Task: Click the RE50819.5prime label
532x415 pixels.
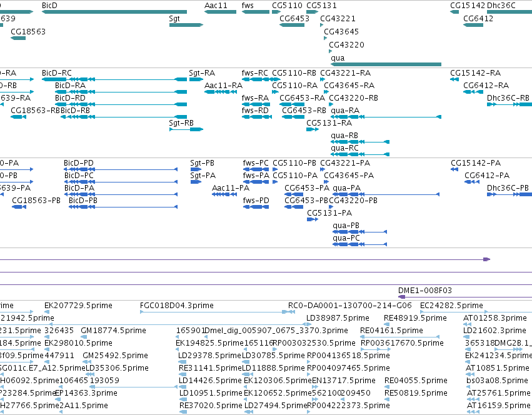Action: (x=416, y=393)
